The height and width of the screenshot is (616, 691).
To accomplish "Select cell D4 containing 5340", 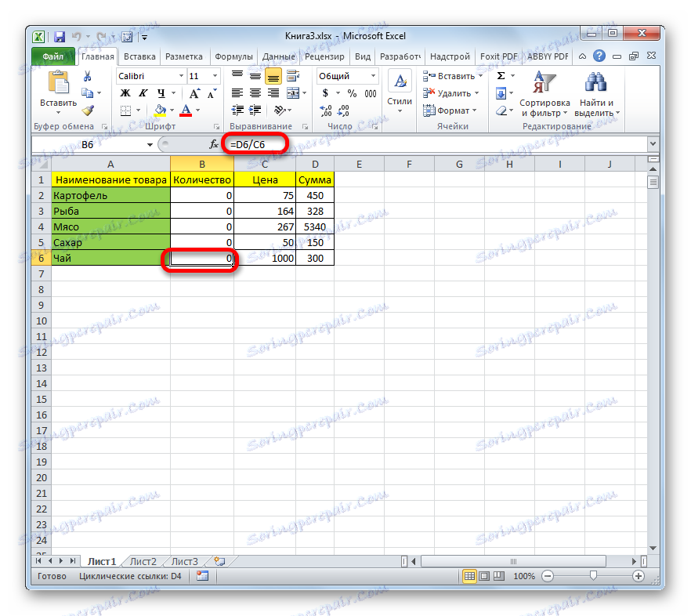I will [315, 227].
